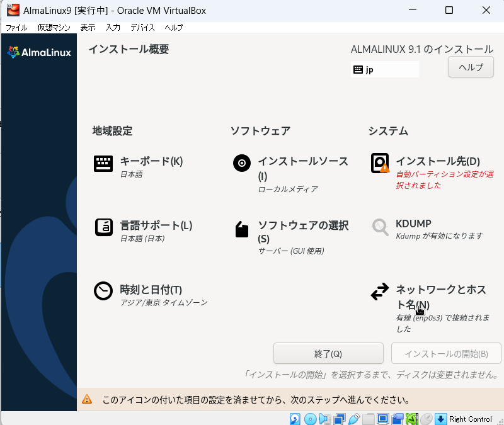Click VirtualBox USB devices status icon

354,419
